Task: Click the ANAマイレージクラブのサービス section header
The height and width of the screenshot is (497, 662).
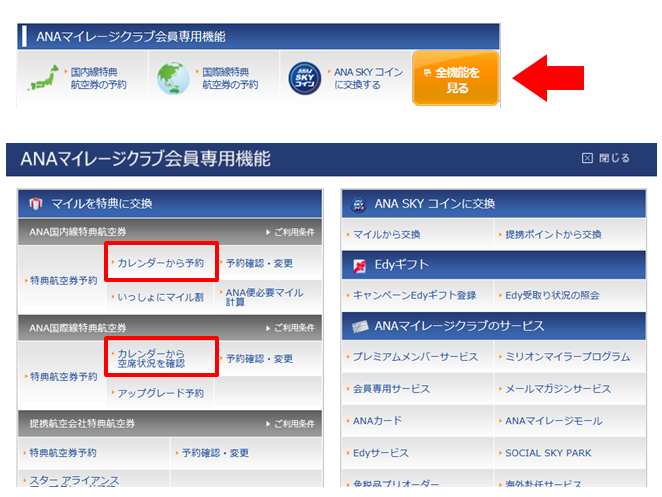Action: 494,326
